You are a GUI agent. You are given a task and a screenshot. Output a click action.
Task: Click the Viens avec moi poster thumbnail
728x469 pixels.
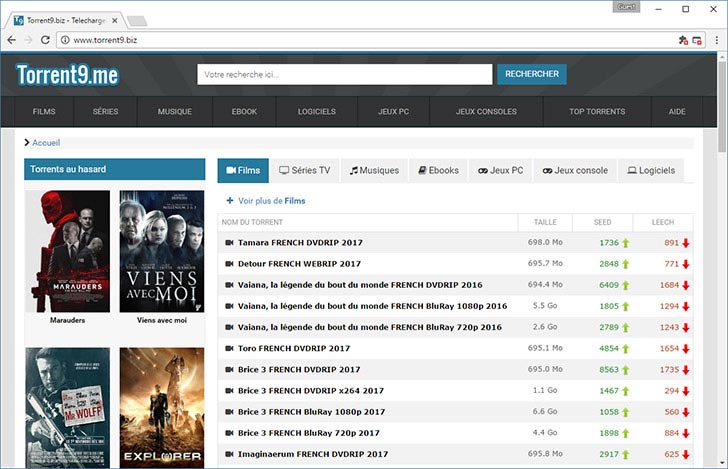[162, 251]
